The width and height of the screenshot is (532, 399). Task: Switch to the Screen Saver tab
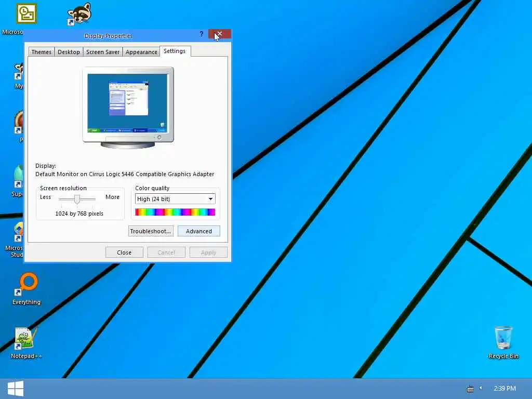(103, 52)
